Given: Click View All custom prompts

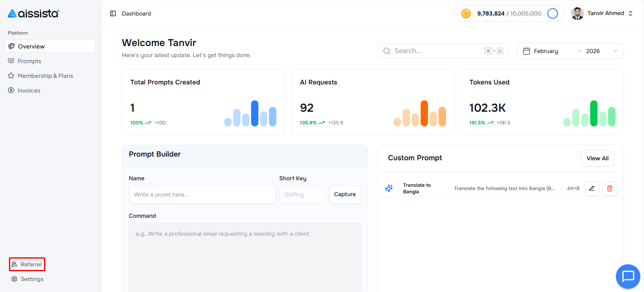Looking at the screenshot, I should (597, 158).
